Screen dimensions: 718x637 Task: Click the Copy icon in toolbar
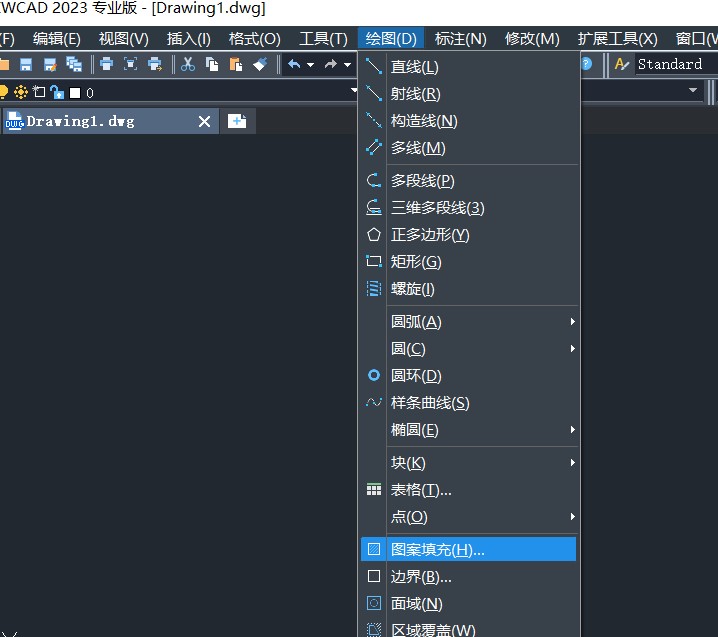click(212, 64)
